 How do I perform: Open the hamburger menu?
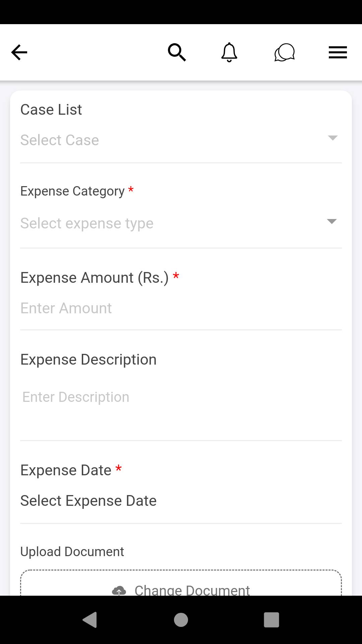point(338,52)
